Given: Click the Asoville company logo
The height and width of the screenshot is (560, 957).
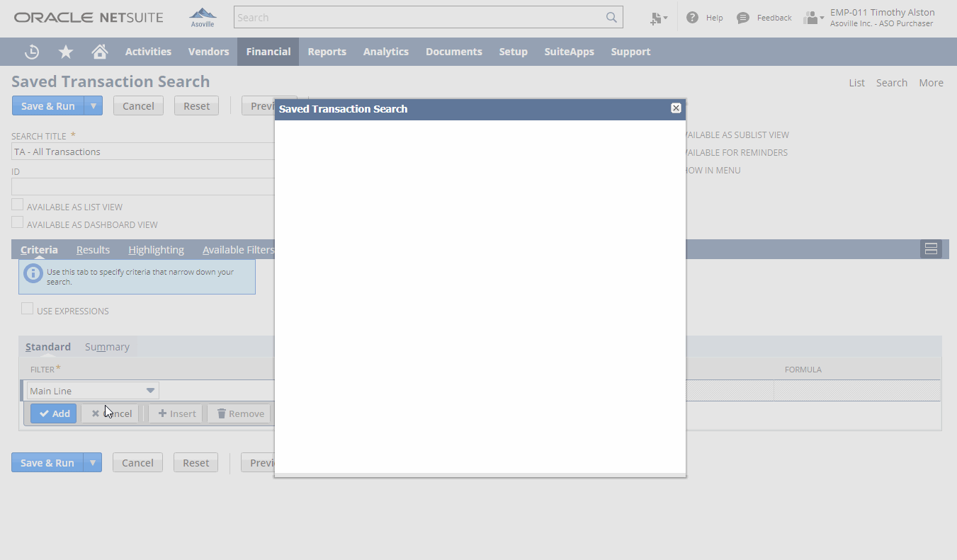Looking at the screenshot, I should [x=203, y=17].
